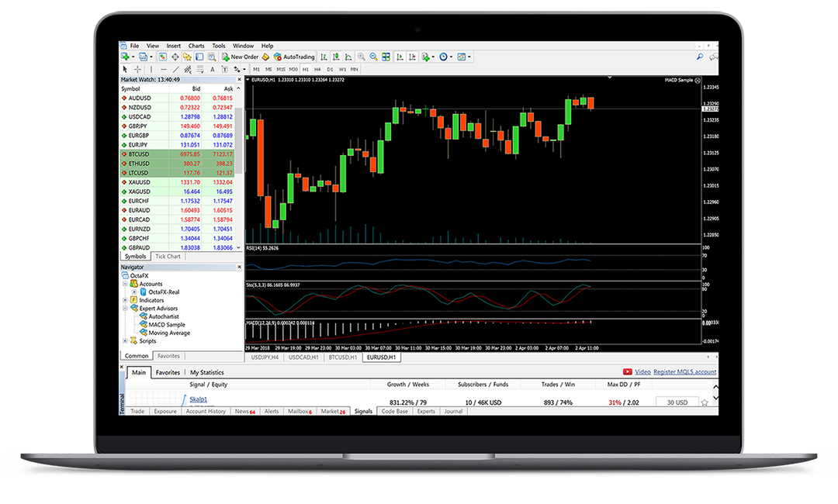Toggle the Terminal window icon

pyautogui.click(x=199, y=57)
